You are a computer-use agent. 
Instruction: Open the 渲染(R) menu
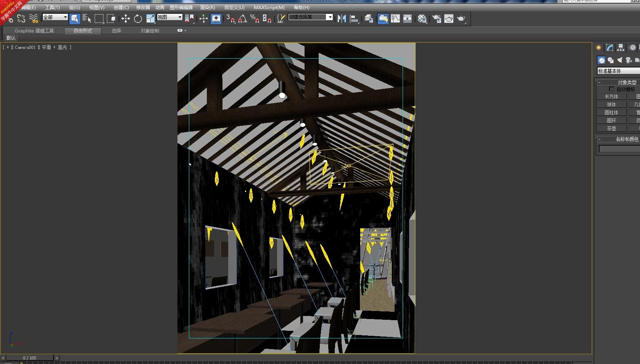click(x=207, y=8)
